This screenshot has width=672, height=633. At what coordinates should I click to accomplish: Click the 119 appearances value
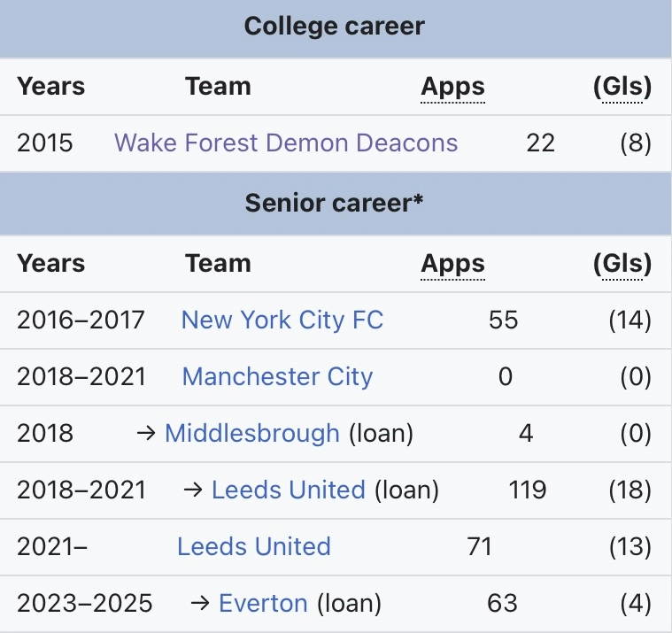(x=528, y=490)
